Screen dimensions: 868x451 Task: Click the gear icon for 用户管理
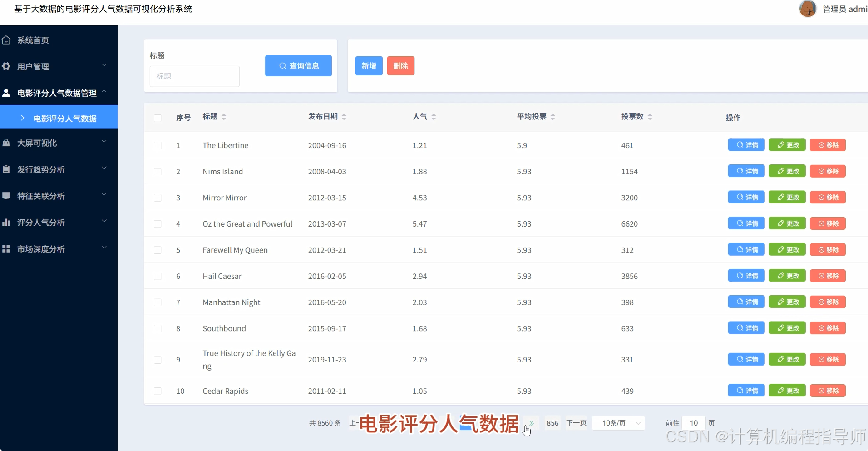6,66
